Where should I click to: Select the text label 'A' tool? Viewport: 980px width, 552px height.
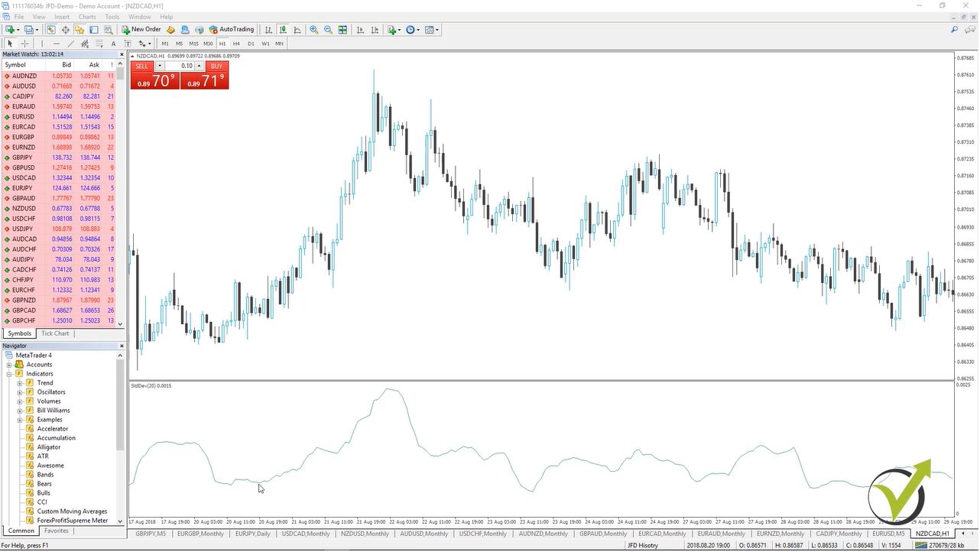click(x=113, y=44)
